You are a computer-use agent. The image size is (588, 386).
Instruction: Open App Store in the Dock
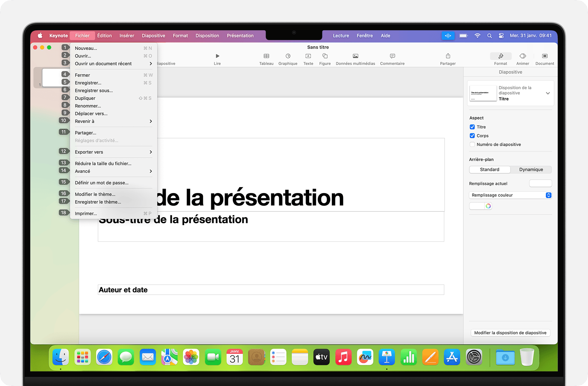click(x=452, y=358)
